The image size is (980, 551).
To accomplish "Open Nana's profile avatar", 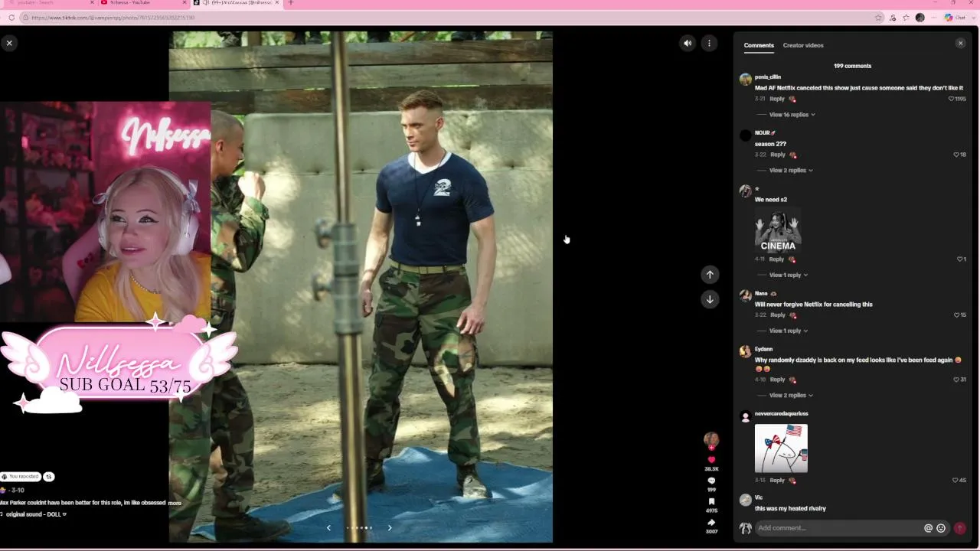I will pos(745,296).
